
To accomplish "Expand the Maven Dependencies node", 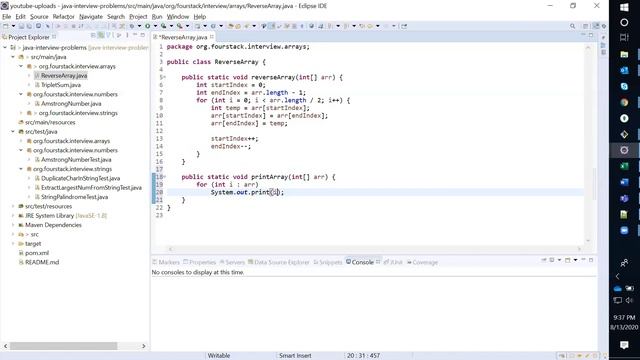I will 13,225.
